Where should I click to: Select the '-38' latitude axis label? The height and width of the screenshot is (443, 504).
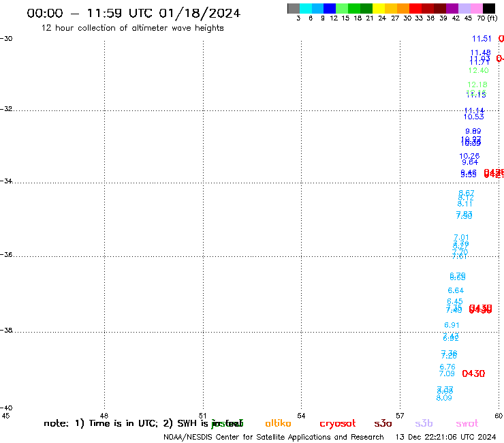[6, 331]
